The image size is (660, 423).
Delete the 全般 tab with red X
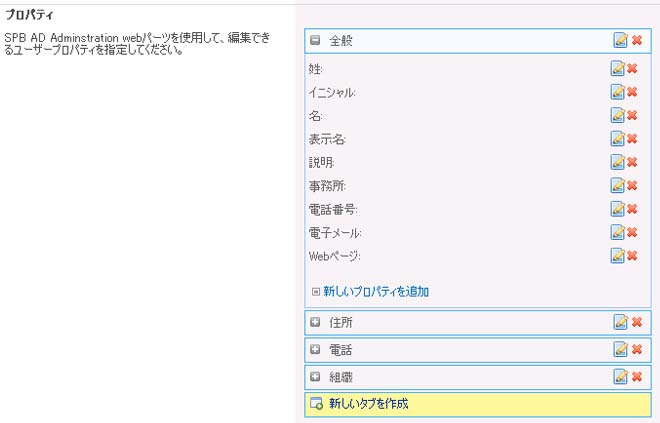637,40
